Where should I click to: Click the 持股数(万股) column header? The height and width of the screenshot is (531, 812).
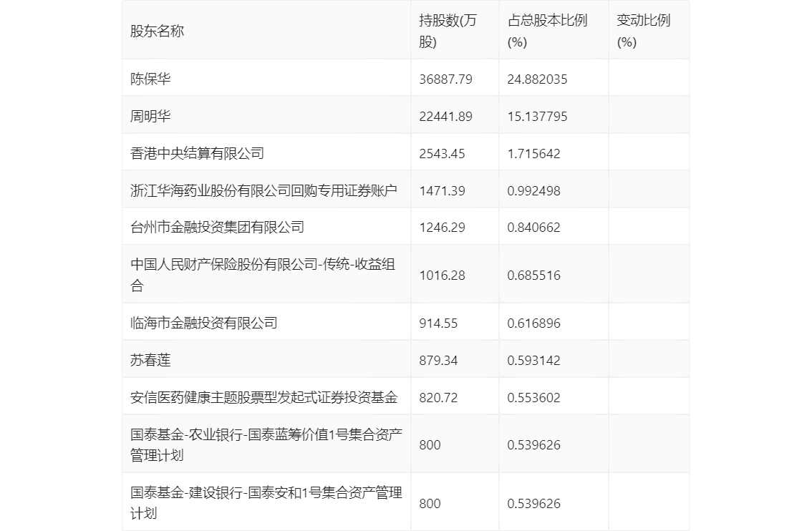[x=448, y=31]
